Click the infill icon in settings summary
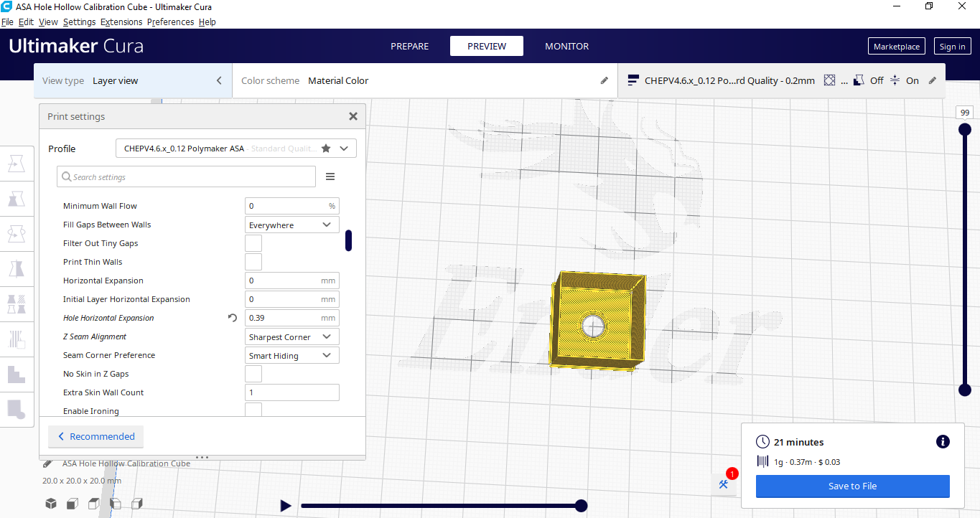This screenshot has height=518, width=980. click(x=829, y=81)
